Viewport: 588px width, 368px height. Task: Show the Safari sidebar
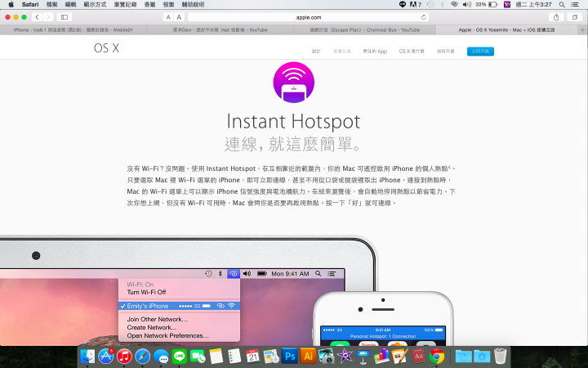click(65, 17)
